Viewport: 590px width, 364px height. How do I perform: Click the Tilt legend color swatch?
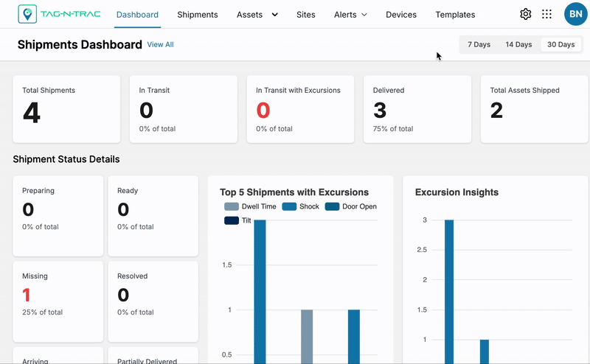232,220
